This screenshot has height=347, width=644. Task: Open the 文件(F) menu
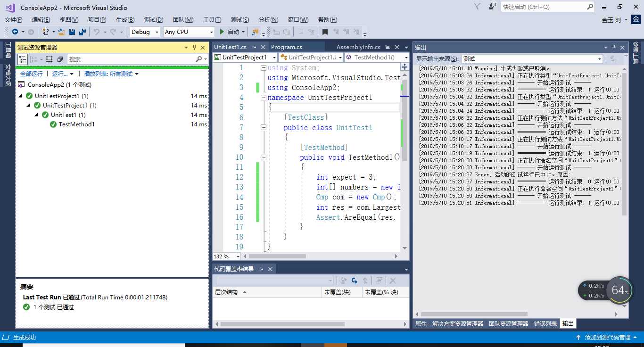(x=14, y=20)
